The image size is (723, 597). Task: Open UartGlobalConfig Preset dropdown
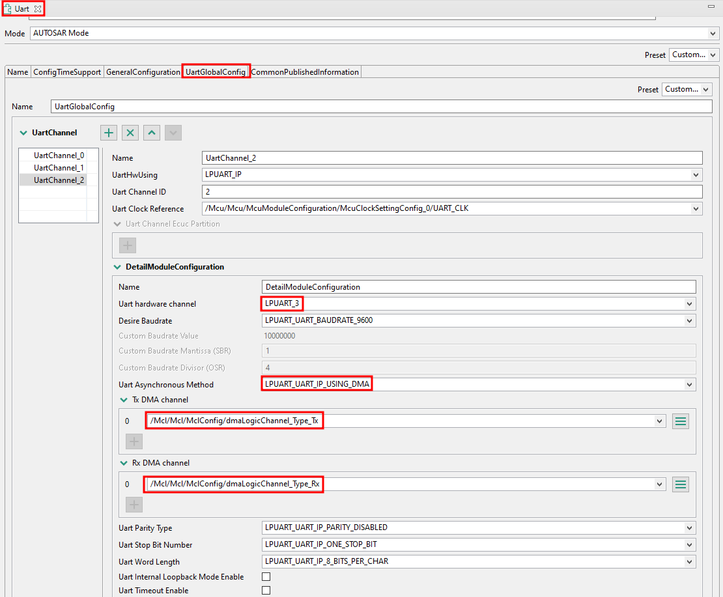tap(706, 89)
